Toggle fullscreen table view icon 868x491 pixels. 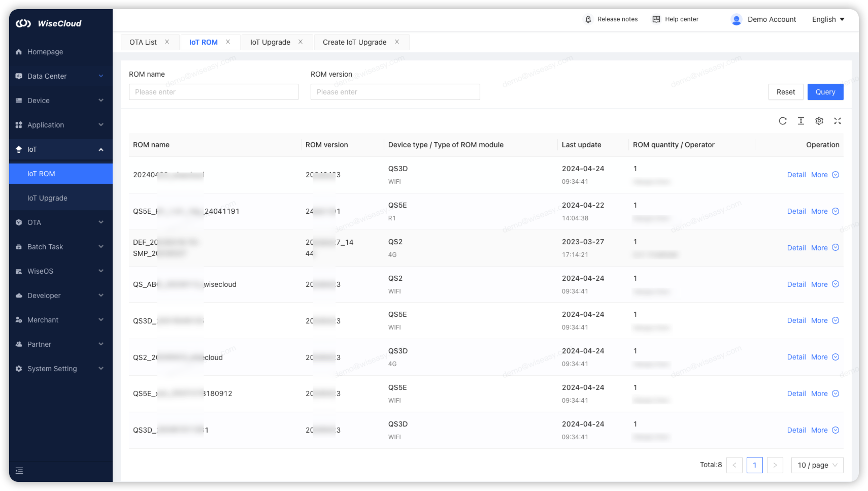[838, 121]
